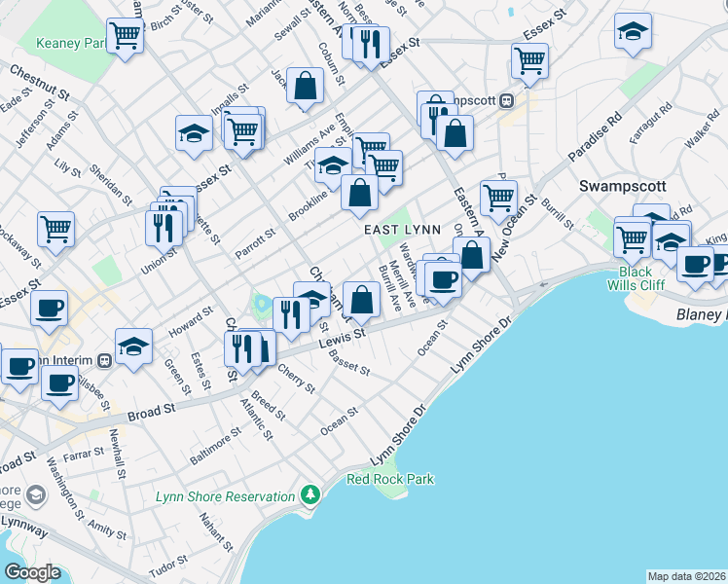Screen dimensions: 728x584
Task: Select the Amity St street label
Action: pos(107,529)
